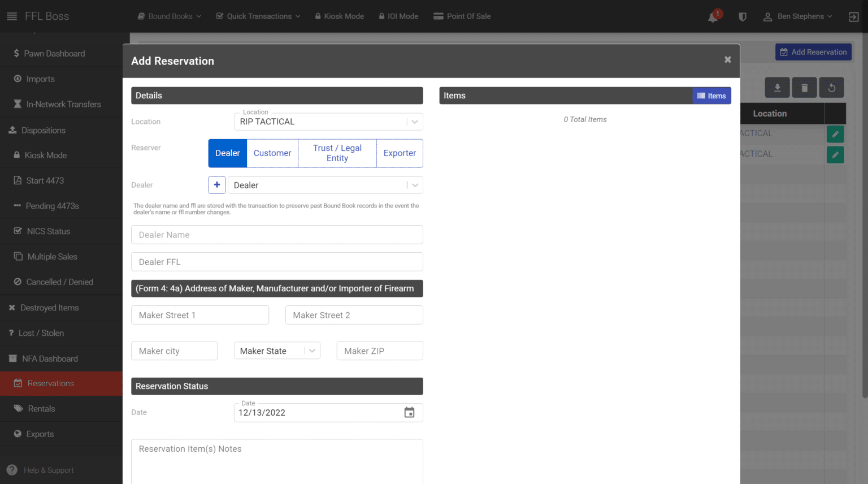Open the Dealer selection dropdown
This screenshot has width=868, height=484.
[325, 185]
